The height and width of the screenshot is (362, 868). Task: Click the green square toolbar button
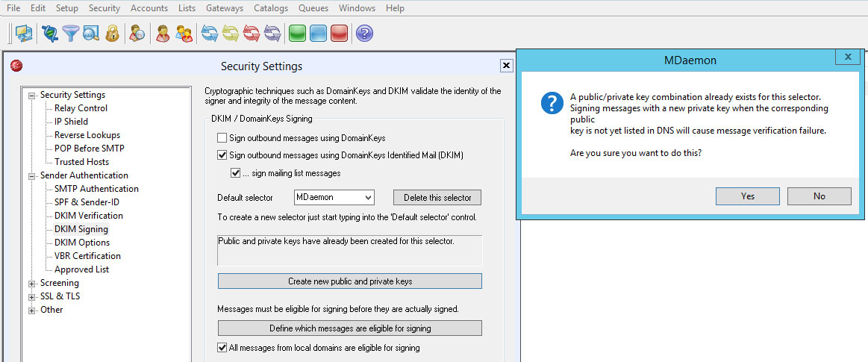(298, 34)
